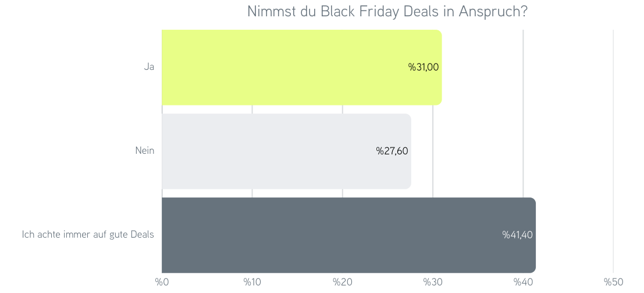The height and width of the screenshot is (293, 644).
Task: Click the %20 gridline between the bars
Action: pos(342,110)
